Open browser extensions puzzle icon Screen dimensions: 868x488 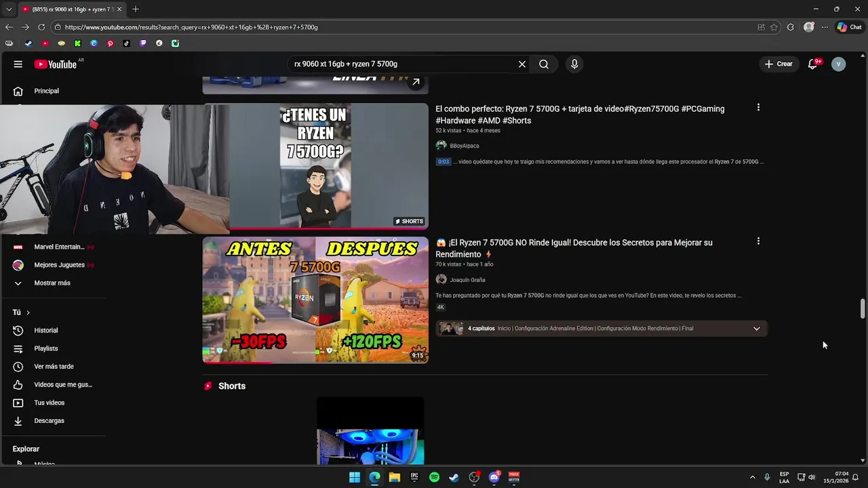tap(791, 27)
